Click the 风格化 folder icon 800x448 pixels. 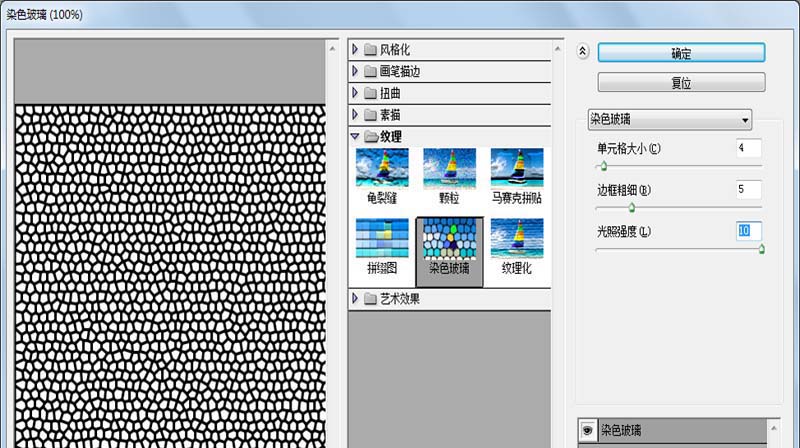(x=370, y=49)
